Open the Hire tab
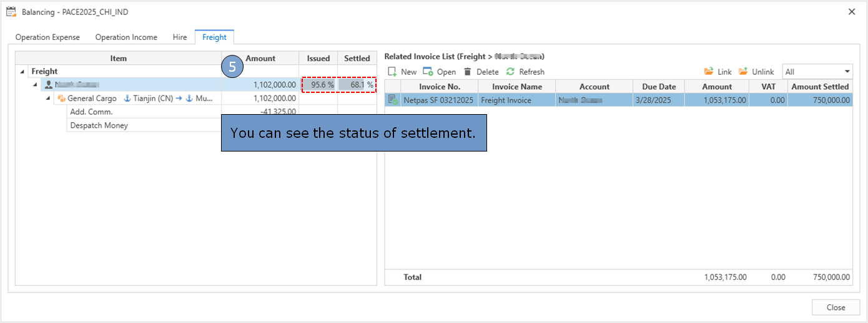 pos(180,37)
